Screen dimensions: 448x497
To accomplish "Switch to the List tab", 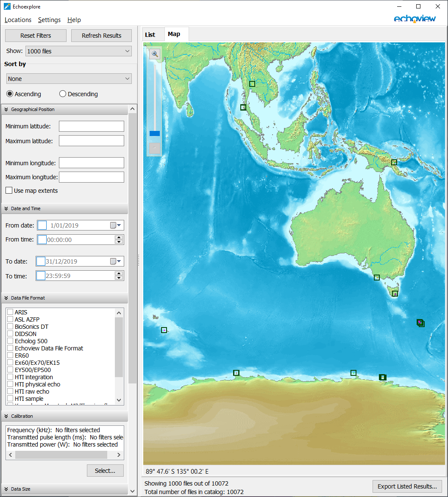I will [x=153, y=34].
